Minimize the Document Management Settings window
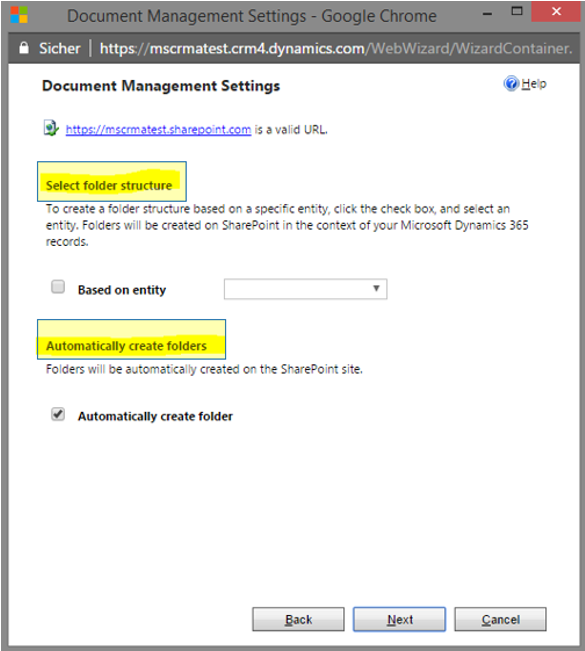The image size is (585, 651). (x=487, y=13)
